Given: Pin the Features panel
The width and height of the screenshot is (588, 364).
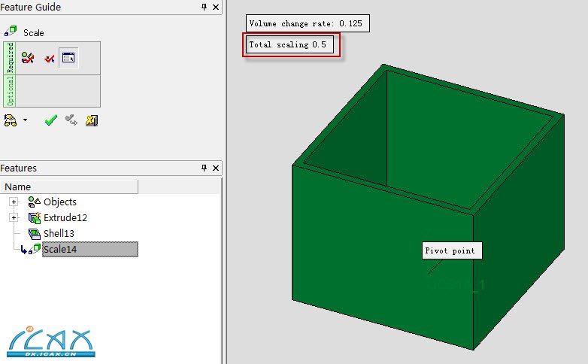Looking at the screenshot, I should (204, 168).
